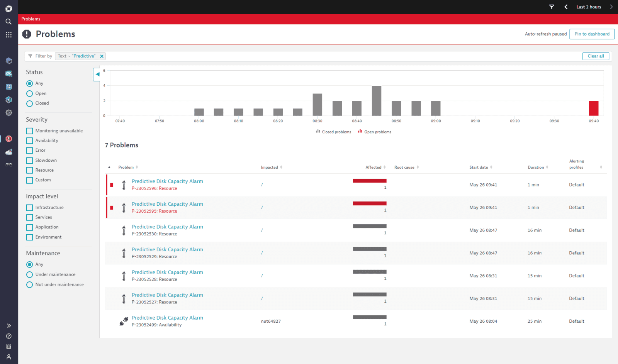The image size is (618, 364).
Task: Click the Dynatrace logo at the top
Action: [8, 8]
